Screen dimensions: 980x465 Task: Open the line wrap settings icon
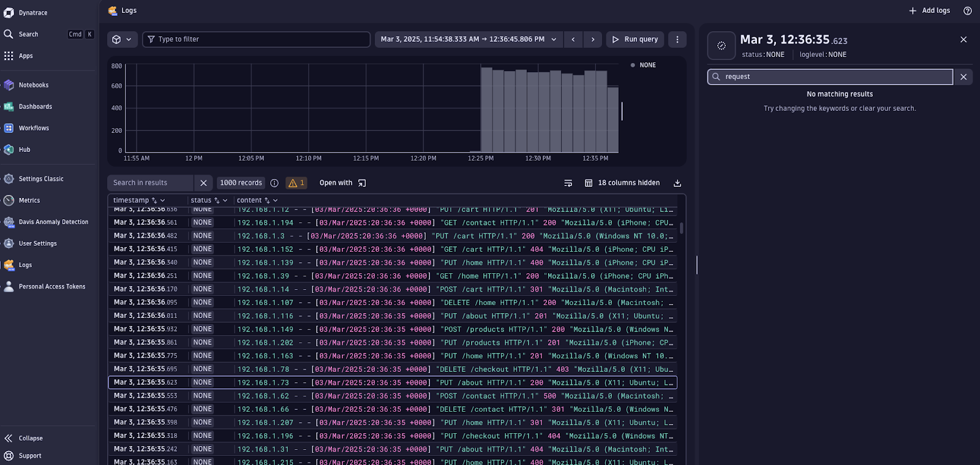point(568,183)
